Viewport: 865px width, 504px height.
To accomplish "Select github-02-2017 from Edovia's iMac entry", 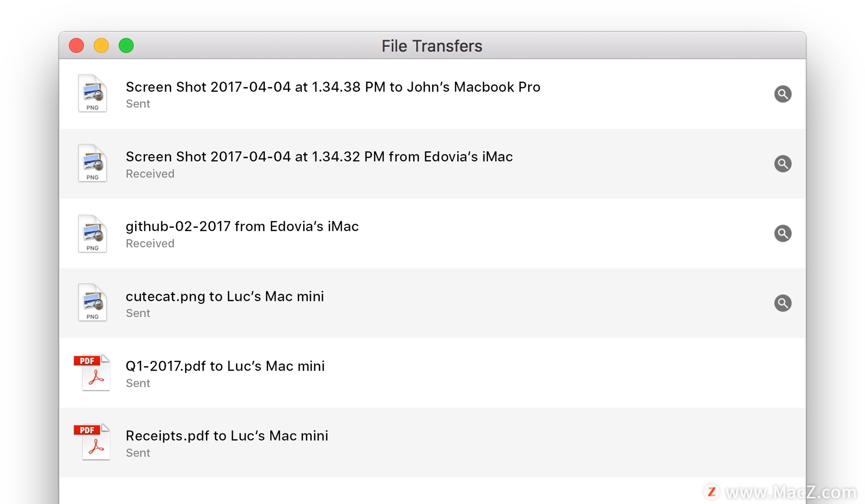I will click(x=432, y=233).
